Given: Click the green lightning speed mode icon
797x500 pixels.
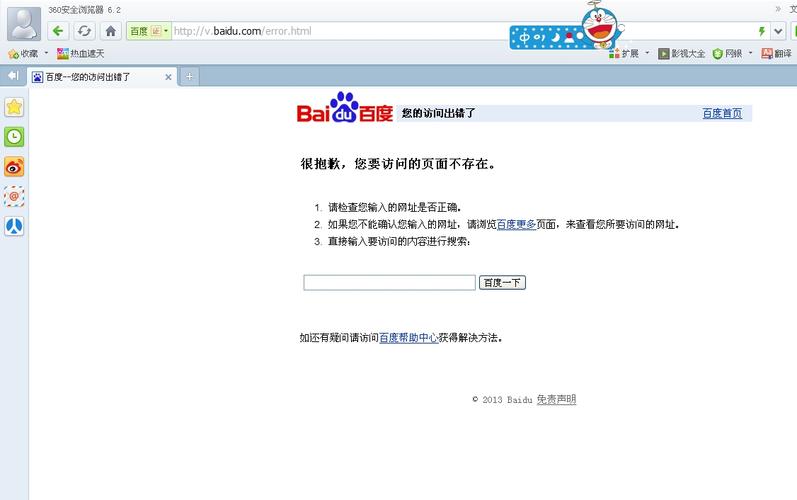Looking at the screenshot, I should [761, 32].
